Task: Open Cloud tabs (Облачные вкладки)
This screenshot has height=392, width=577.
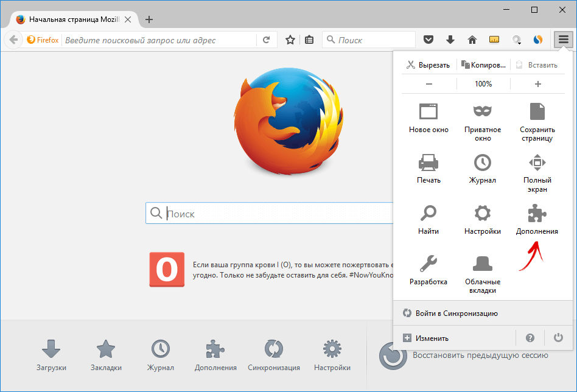Action: 483,275
